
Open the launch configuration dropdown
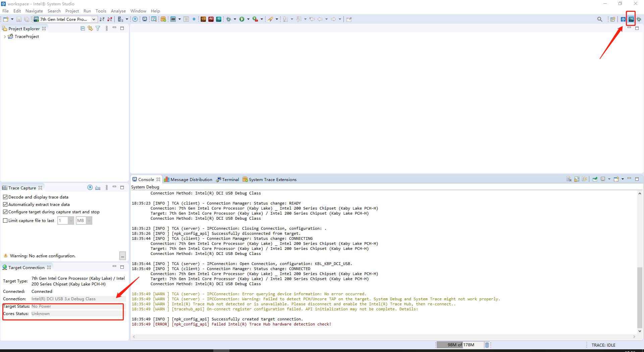[94, 19]
